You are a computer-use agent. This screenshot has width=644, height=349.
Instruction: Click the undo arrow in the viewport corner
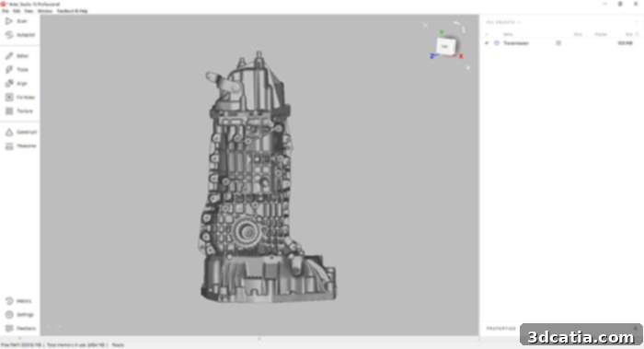[x=49, y=328]
